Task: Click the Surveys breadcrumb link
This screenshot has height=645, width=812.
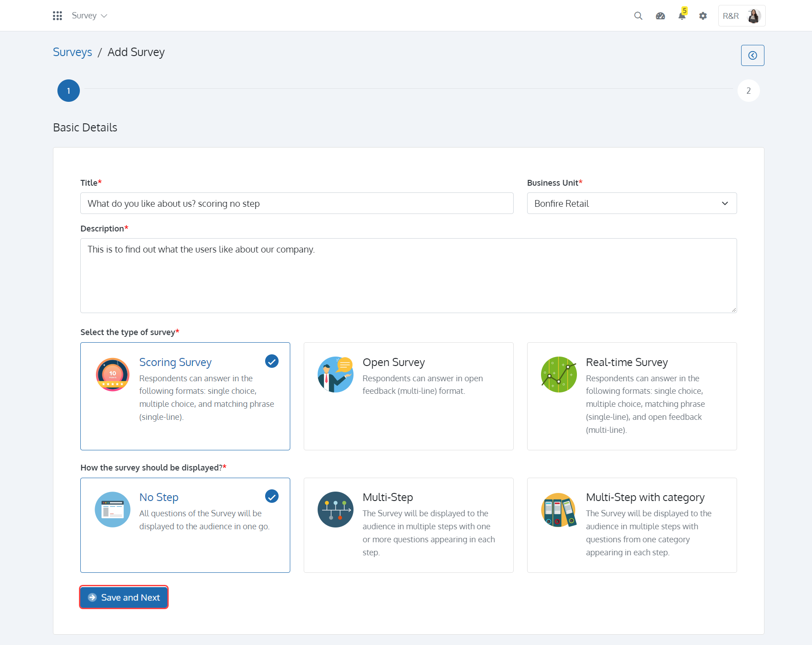Action: [x=72, y=52]
